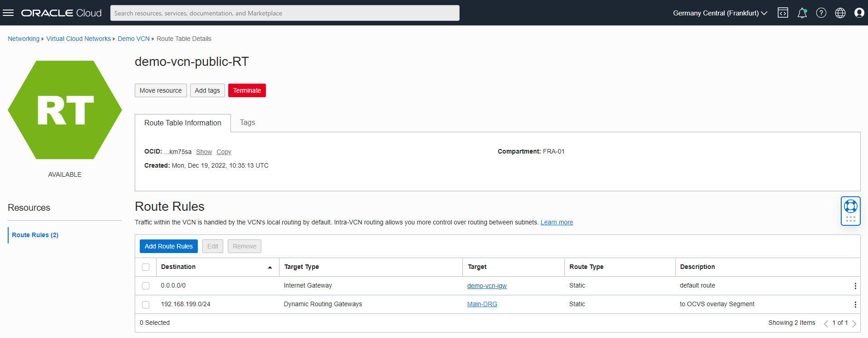The width and height of the screenshot is (868, 338).
Task: Click Dynamic Routing Gateways cell
Action: tap(323, 304)
